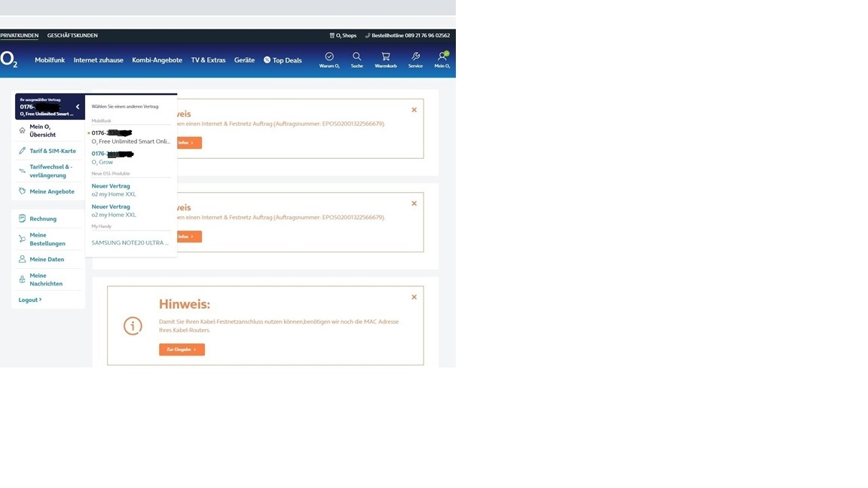Click tag icon beside Meine Angebote
Screen dimensions: 868x488
22,191
